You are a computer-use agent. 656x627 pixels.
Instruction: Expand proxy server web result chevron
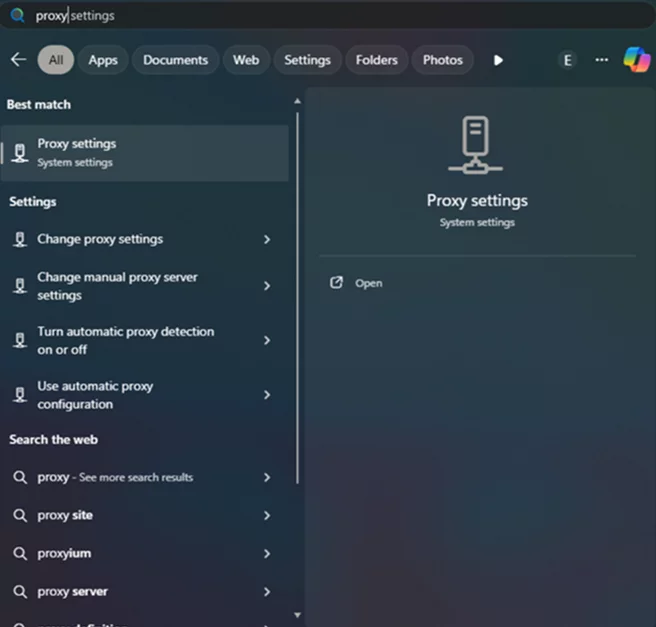267,592
